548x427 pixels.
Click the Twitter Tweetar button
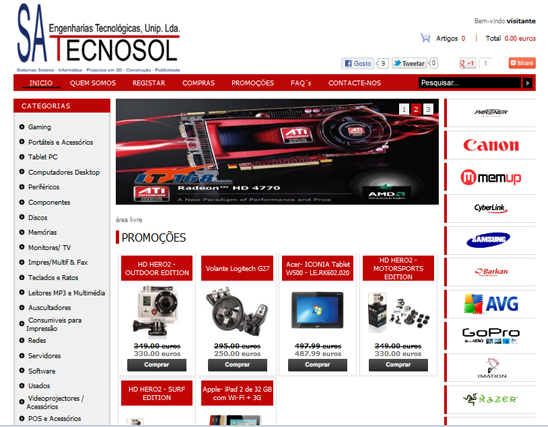(x=409, y=63)
